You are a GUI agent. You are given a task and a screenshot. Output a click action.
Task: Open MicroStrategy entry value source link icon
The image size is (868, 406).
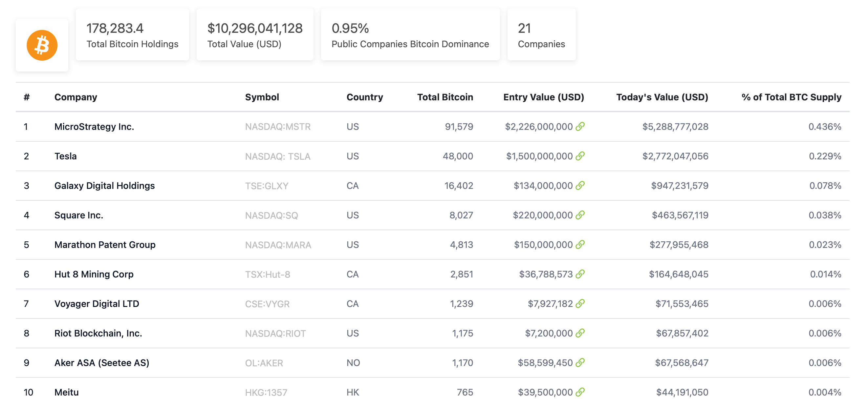click(580, 127)
